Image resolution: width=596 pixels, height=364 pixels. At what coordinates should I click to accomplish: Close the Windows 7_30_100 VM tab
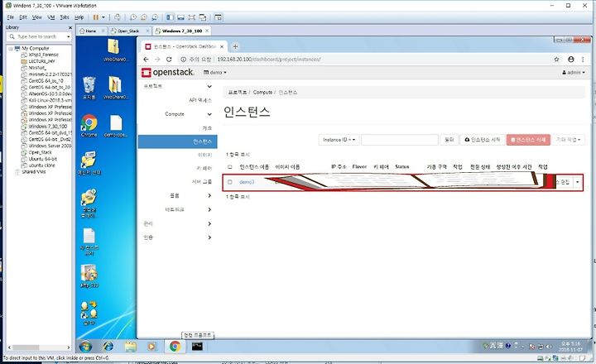pos(207,31)
